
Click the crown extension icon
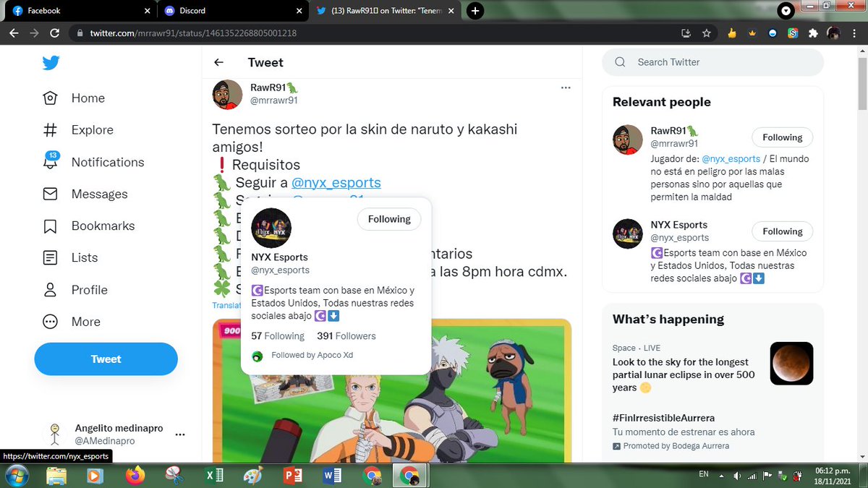pyautogui.click(x=752, y=33)
